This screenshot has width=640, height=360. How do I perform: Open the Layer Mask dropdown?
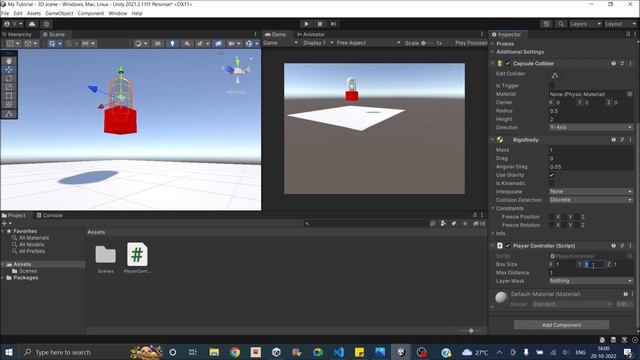[x=591, y=281]
